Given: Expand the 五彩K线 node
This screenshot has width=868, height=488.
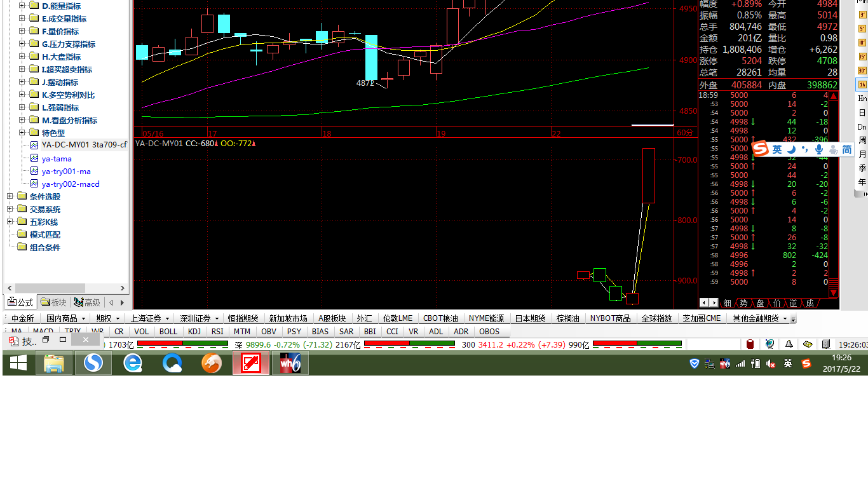Looking at the screenshot, I should point(10,222).
